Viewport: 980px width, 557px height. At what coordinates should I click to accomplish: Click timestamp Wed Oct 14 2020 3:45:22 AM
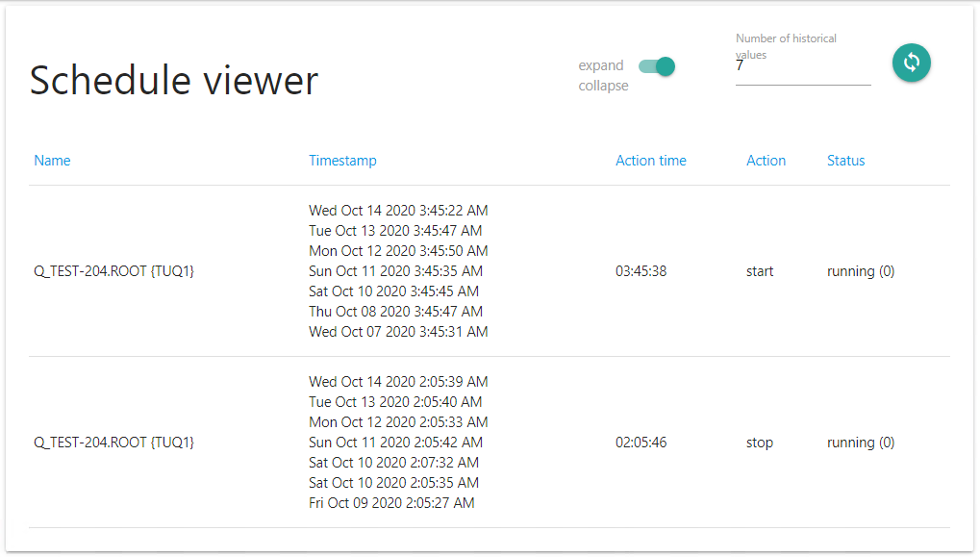(398, 211)
